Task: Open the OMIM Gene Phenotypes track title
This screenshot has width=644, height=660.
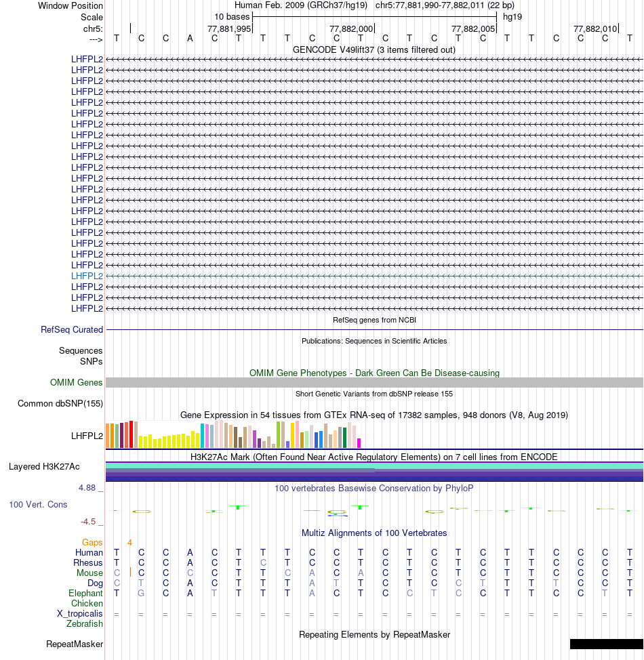Action: pos(374,373)
